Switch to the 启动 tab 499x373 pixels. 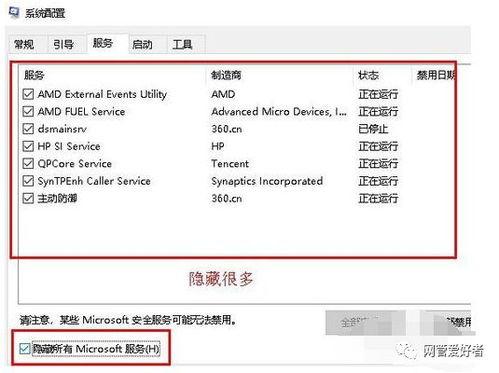(143, 44)
